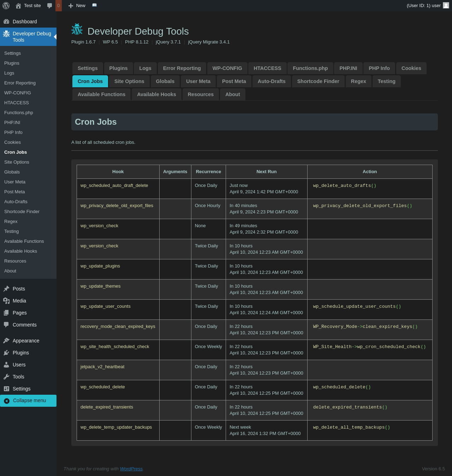Open the Error Reporting tab
The height and width of the screenshot is (476, 452).
tap(182, 68)
